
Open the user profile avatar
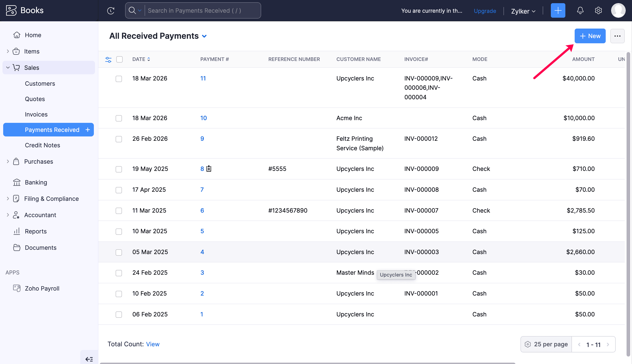pyautogui.click(x=618, y=10)
